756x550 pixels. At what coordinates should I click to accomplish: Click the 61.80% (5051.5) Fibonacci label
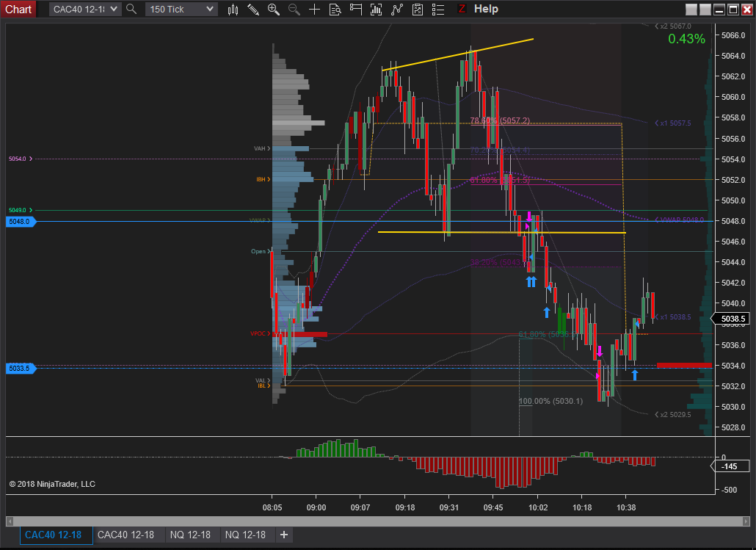click(500, 180)
